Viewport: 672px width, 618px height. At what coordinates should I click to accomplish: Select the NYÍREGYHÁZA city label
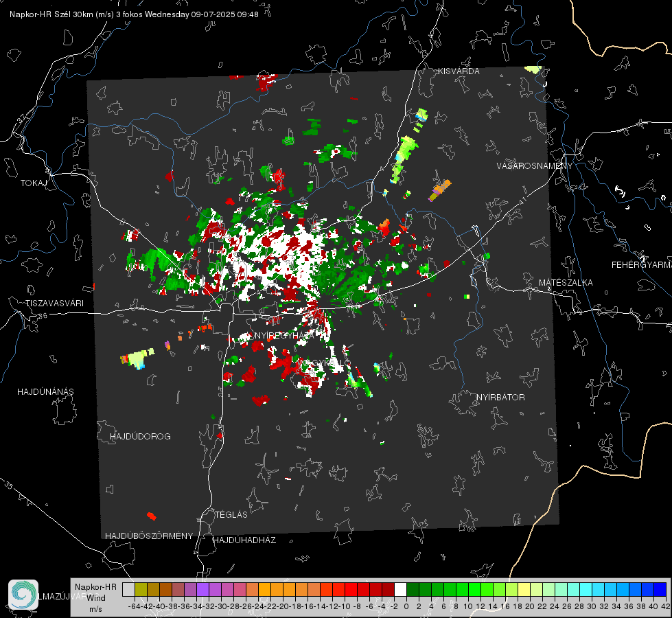(x=284, y=335)
